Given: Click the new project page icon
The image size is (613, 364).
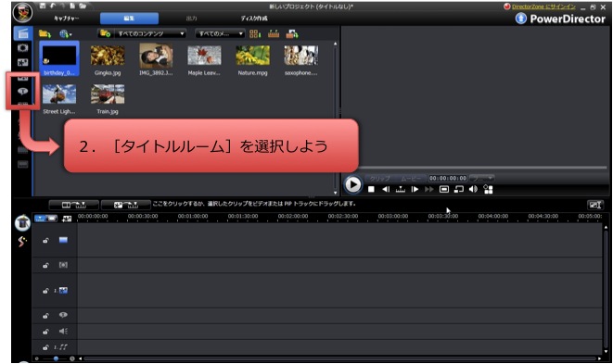Looking at the screenshot, I should [x=72, y=6].
